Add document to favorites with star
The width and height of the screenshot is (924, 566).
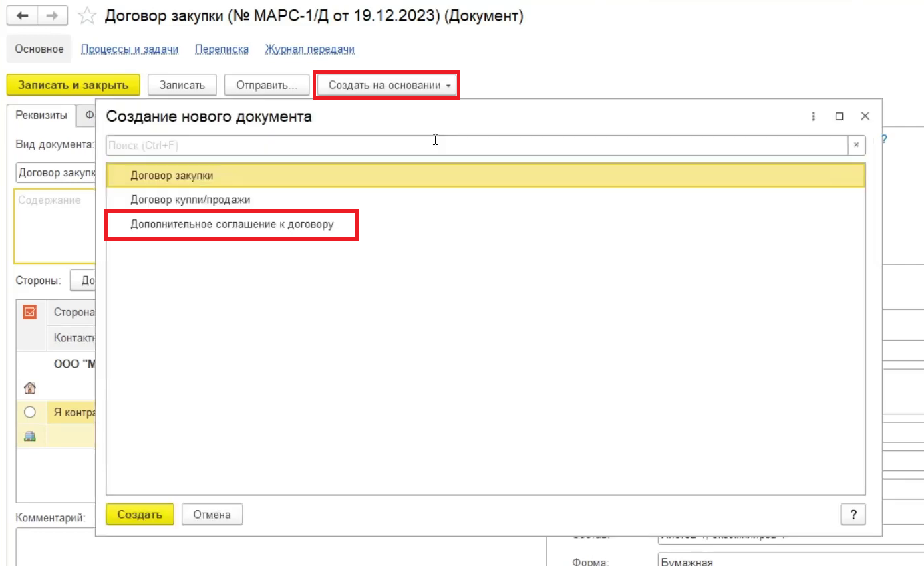(x=87, y=17)
